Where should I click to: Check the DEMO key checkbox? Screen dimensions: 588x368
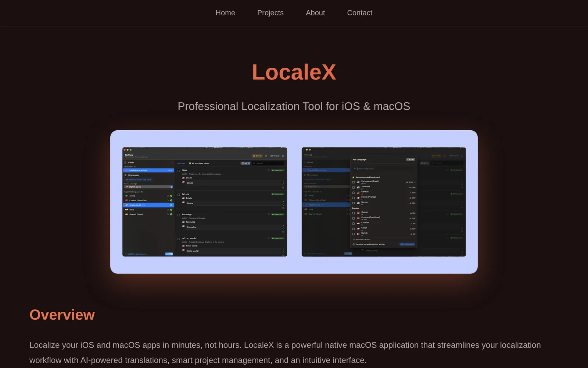coord(179,171)
